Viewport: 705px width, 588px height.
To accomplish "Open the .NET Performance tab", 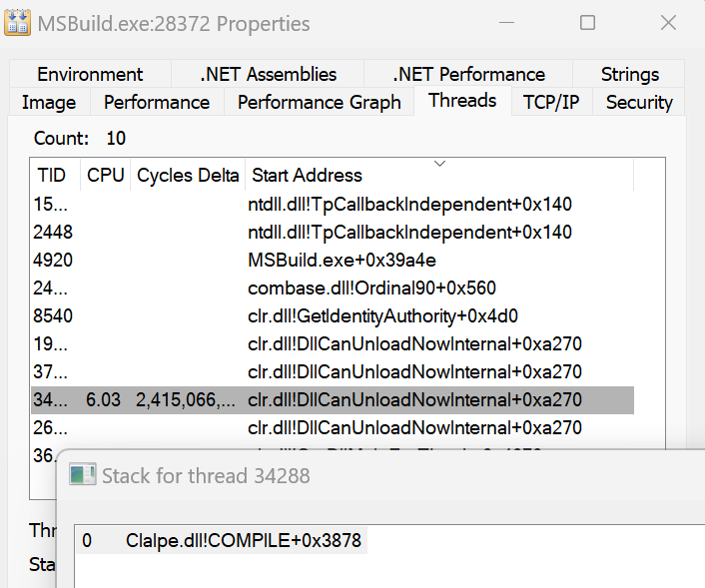I will coord(468,74).
